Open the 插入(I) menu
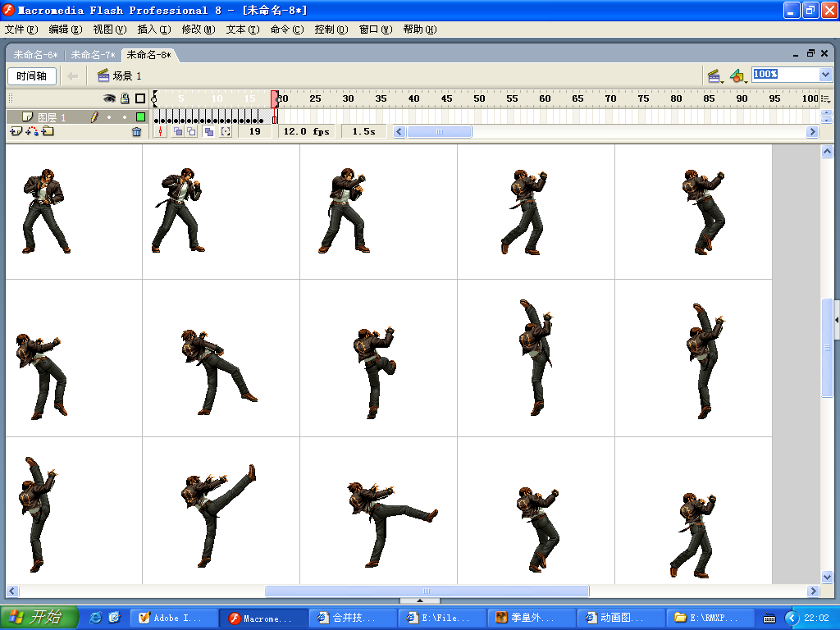This screenshot has width=840, height=630. [x=154, y=30]
